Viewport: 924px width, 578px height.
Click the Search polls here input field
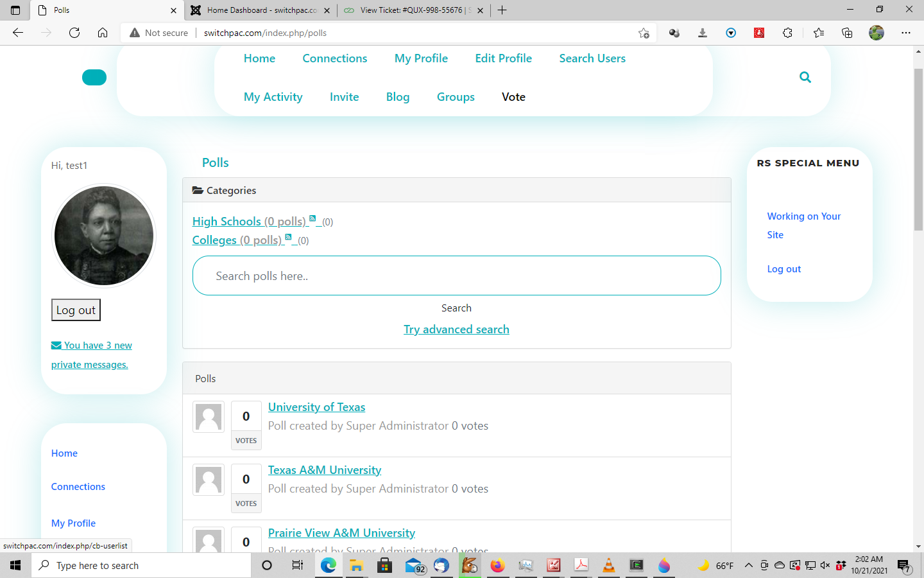456,276
